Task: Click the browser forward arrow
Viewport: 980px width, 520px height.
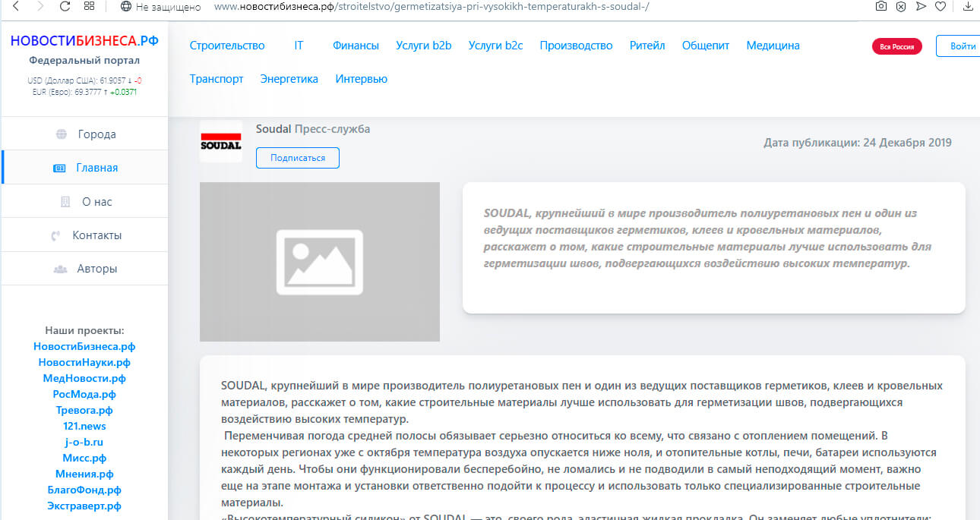Action: point(40,7)
